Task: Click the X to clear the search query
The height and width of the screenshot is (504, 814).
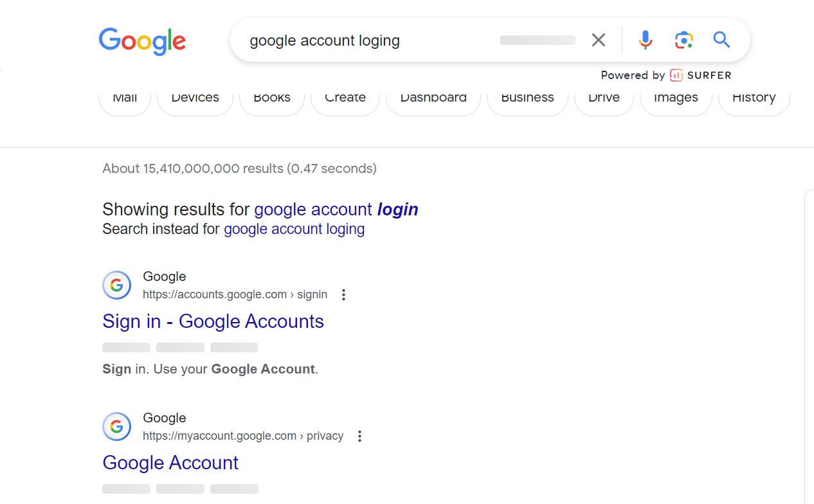Action: point(598,39)
